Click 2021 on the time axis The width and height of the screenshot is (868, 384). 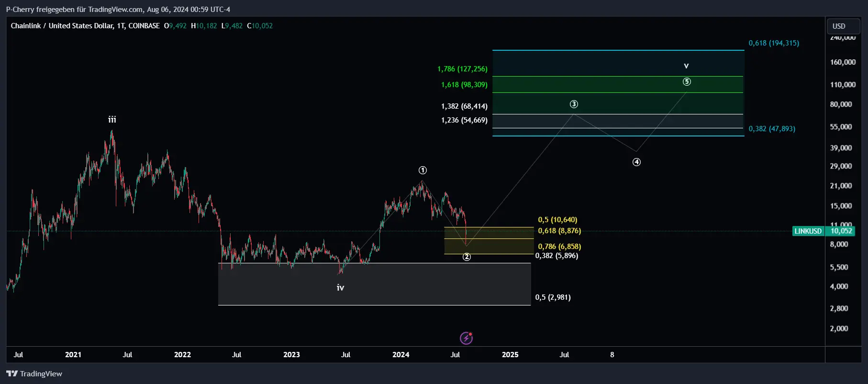pos(73,355)
